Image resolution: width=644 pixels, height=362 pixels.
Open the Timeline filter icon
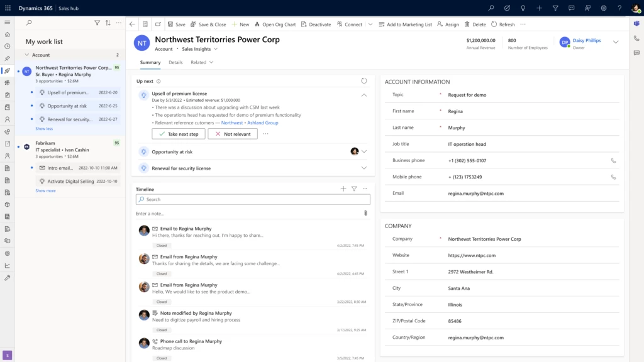point(352,188)
